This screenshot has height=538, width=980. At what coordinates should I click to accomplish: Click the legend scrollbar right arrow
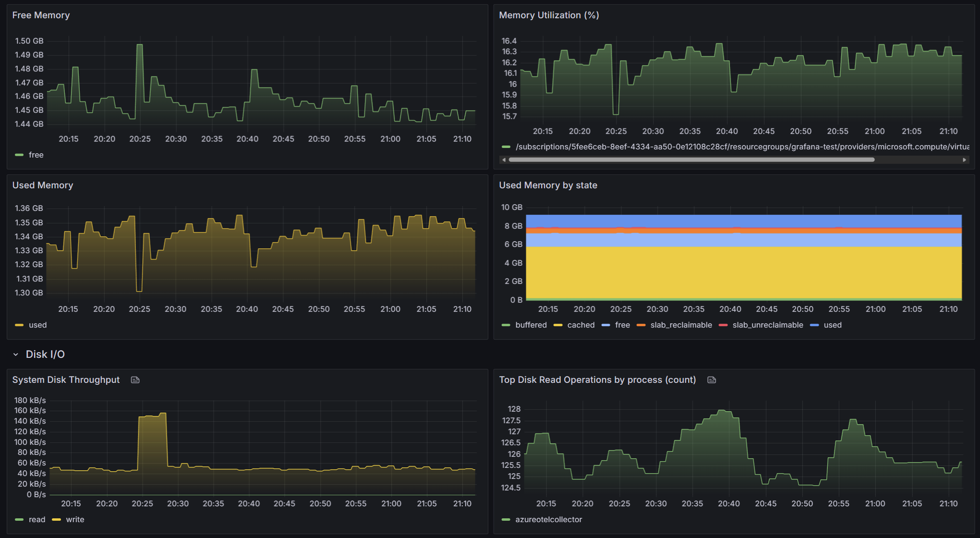[x=964, y=160]
